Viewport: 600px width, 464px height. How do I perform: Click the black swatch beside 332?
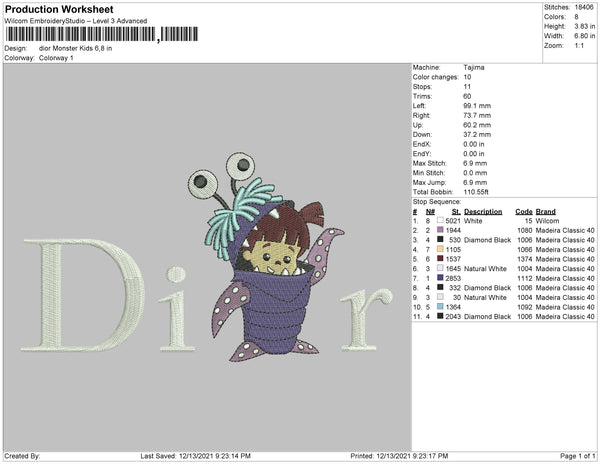(440, 287)
